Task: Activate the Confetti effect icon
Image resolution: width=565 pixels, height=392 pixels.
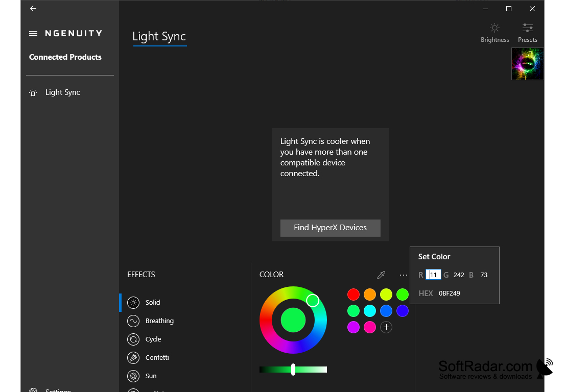Action: tap(133, 357)
